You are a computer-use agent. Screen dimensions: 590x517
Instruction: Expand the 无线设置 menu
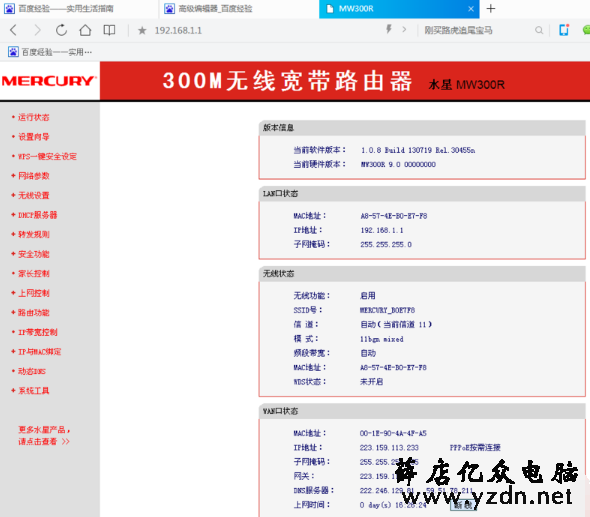(33, 195)
